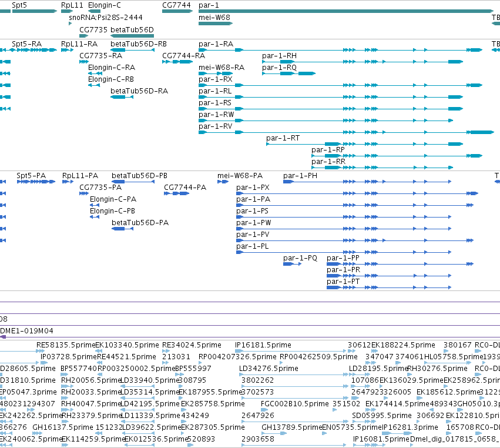
Task: Click snoRNA:Psi28S-2444 label
Action: coord(106,17)
